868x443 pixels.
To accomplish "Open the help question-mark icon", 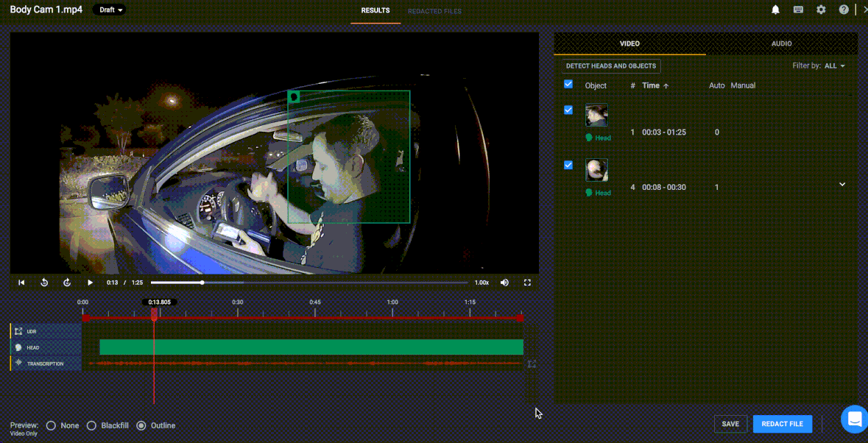I will point(843,10).
